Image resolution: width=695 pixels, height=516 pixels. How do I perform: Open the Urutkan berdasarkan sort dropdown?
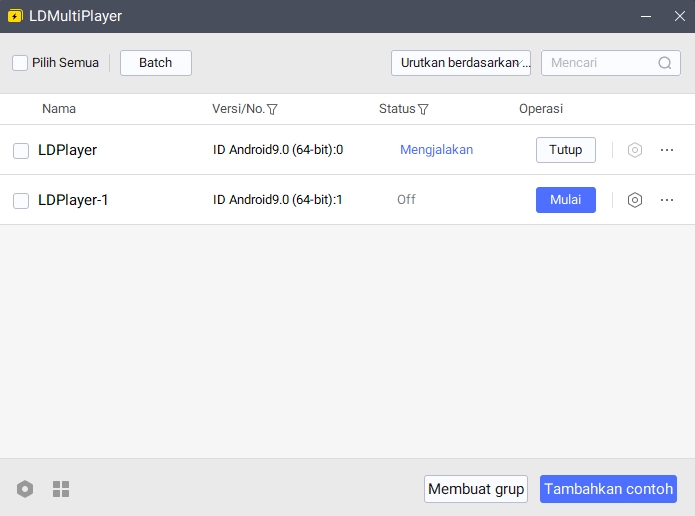point(460,63)
